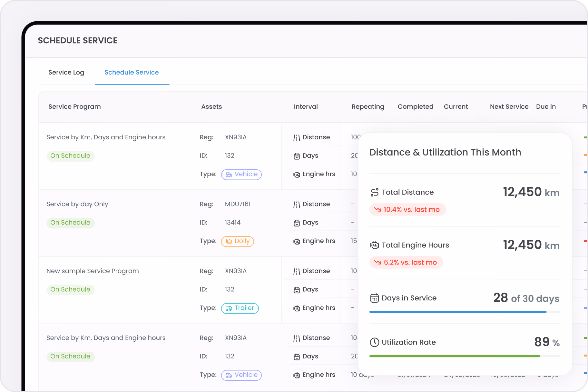
Task: Click the Next Service column header
Action: (x=509, y=106)
